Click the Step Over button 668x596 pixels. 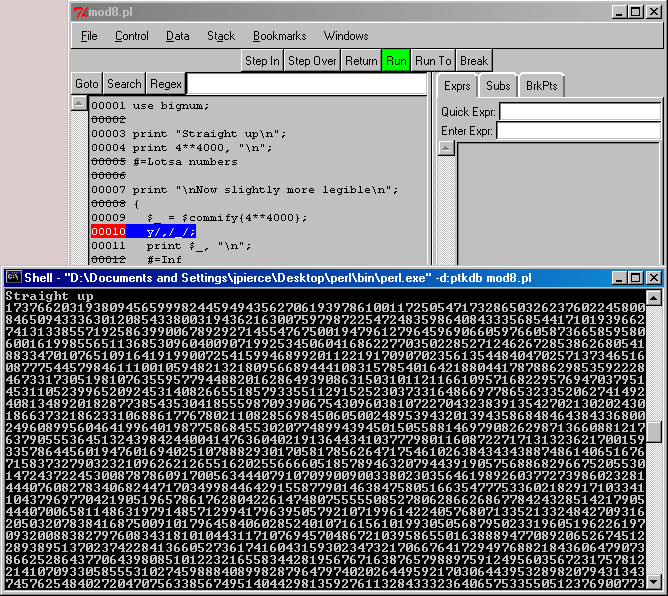coord(312,61)
